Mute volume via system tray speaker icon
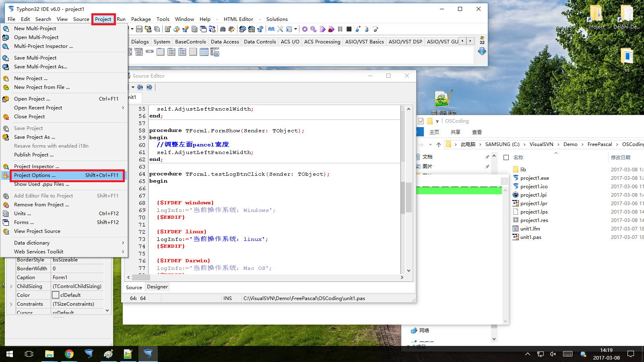This screenshot has height=362, width=644. [553, 354]
